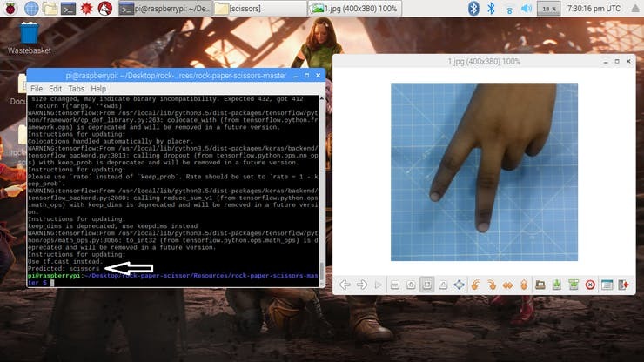This screenshot has width=644, height=362.
Task: Click the 7:30:16 pm UTC clock
Action: (594, 8)
